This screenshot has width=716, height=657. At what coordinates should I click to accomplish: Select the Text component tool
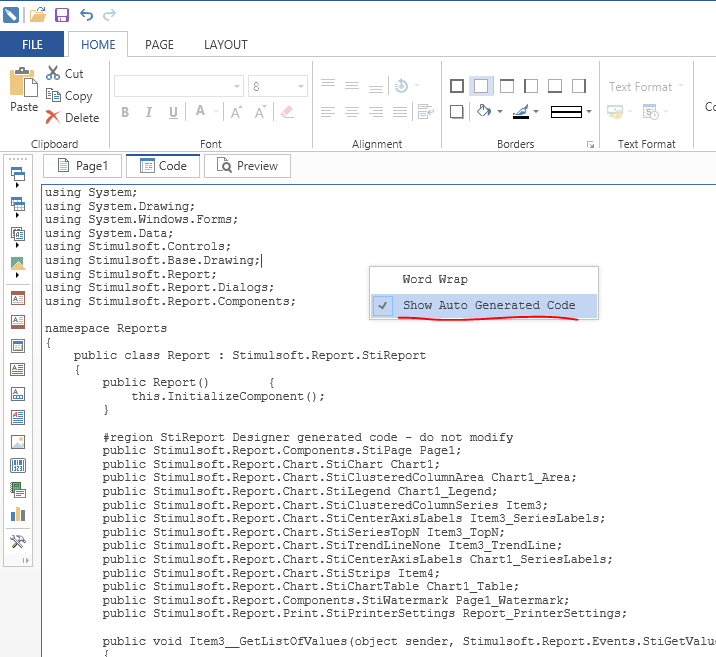pyautogui.click(x=18, y=369)
